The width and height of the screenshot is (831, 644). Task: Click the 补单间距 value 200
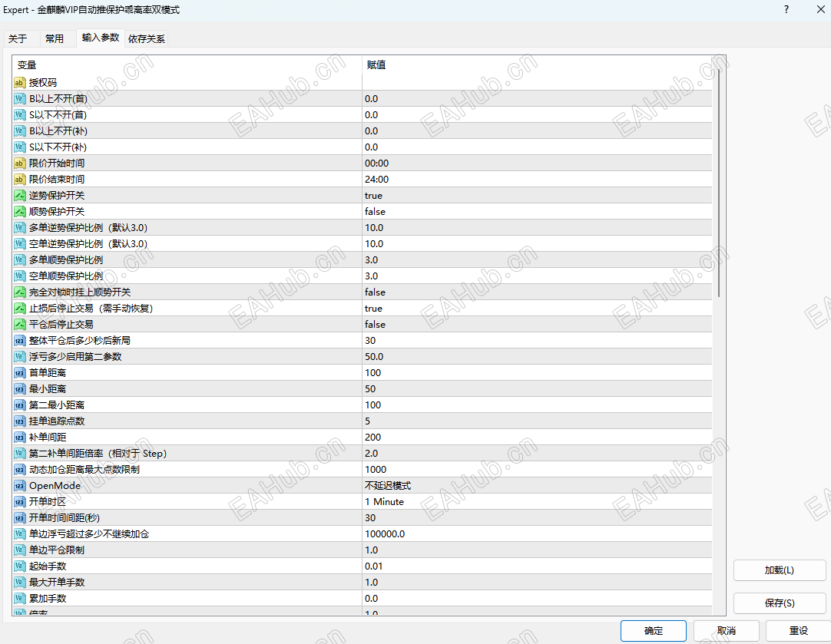(373, 437)
